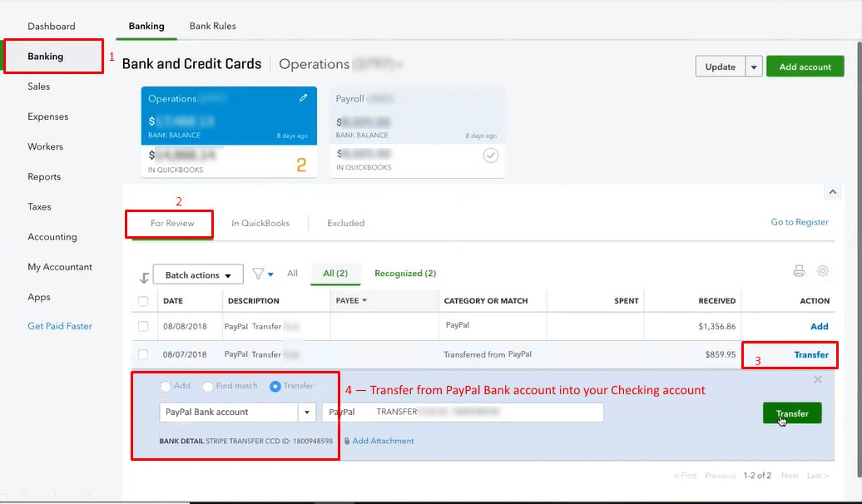Click the print icon above the table
Screen dimensions: 862x504
pyautogui.click(x=799, y=270)
